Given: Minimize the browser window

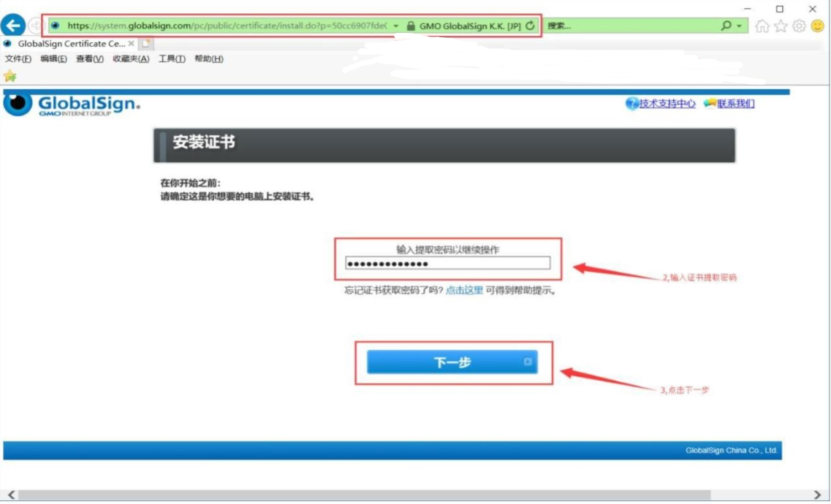Looking at the screenshot, I should click(x=747, y=9).
